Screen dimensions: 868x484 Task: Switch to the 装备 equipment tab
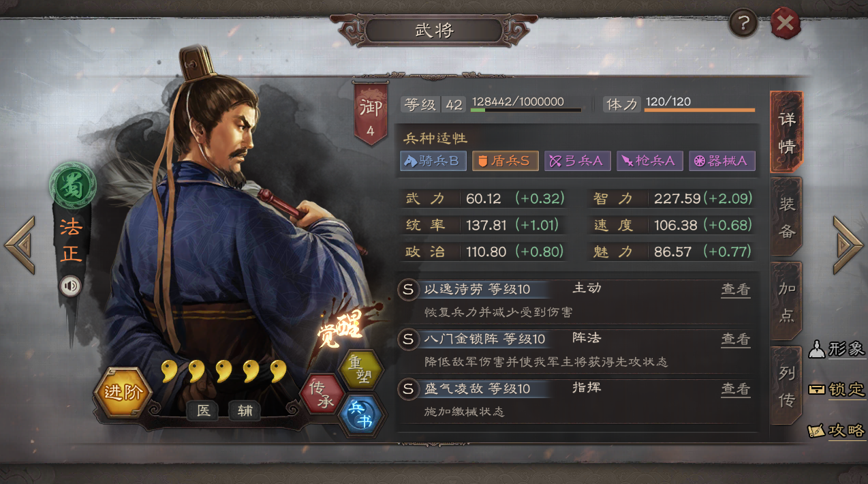coord(787,217)
